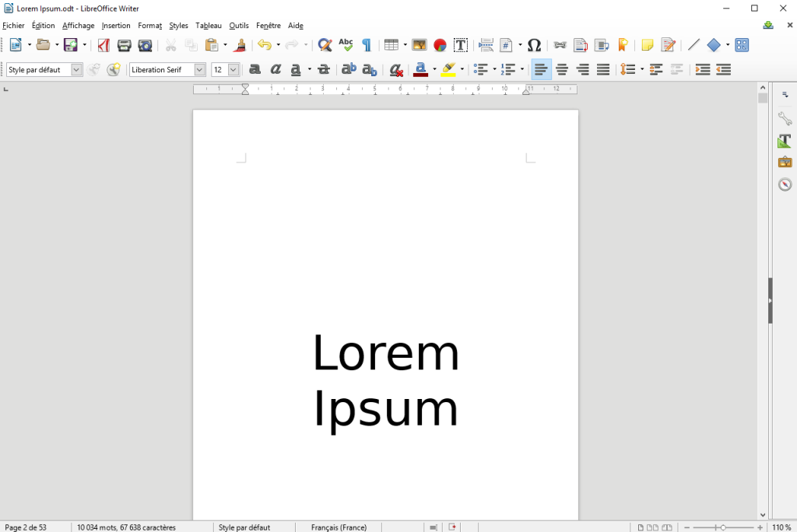Export directly as PDF
The height and width of the screenshot is (532, 797).
pyautogui.click(x=104, y=45)
